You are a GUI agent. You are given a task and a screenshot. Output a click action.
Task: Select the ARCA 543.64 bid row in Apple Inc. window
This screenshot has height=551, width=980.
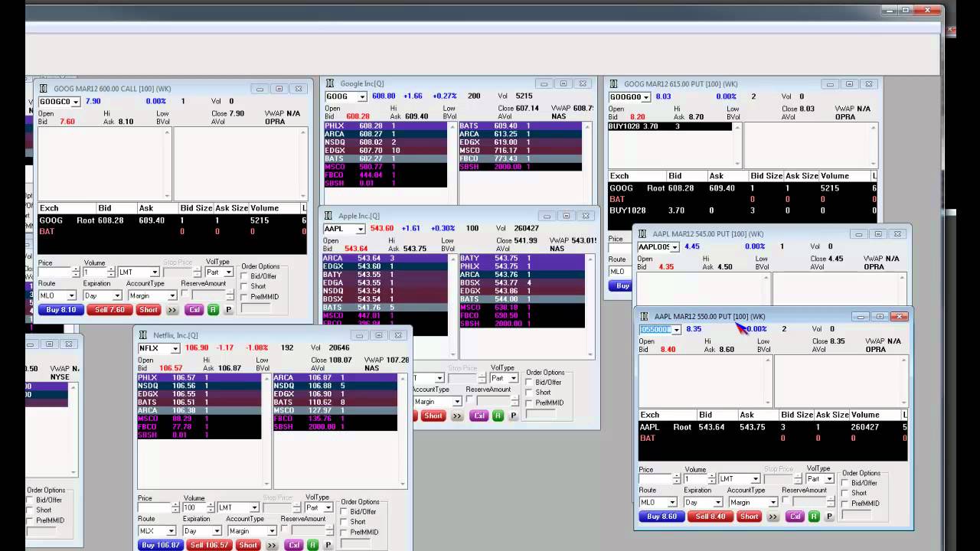(x=385, y=258)
